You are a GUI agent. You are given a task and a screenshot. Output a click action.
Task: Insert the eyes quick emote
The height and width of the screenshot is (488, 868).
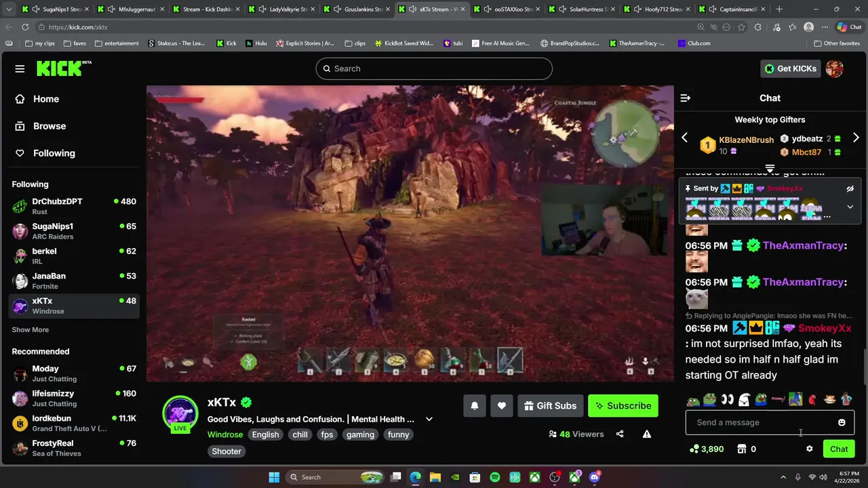coord(727,399)
